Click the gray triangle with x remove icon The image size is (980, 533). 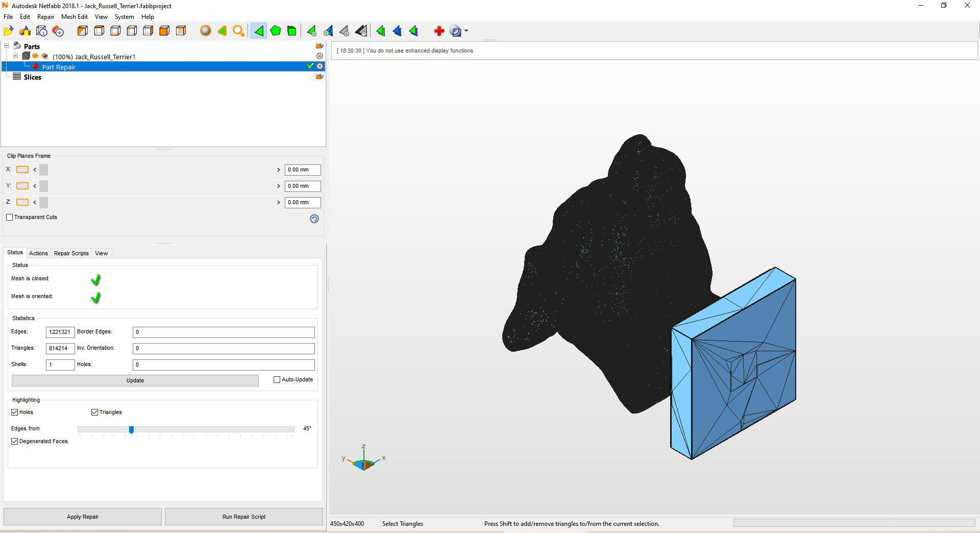(x=345, y=31)
